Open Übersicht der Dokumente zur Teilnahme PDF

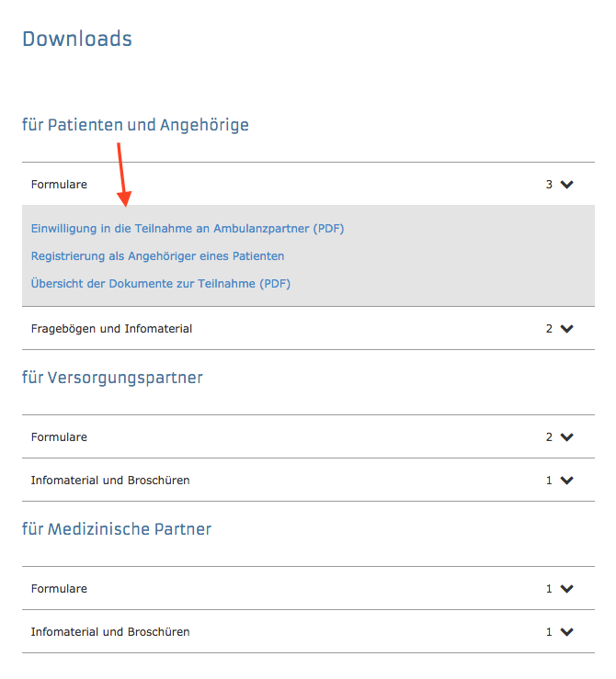coord(161,284)
